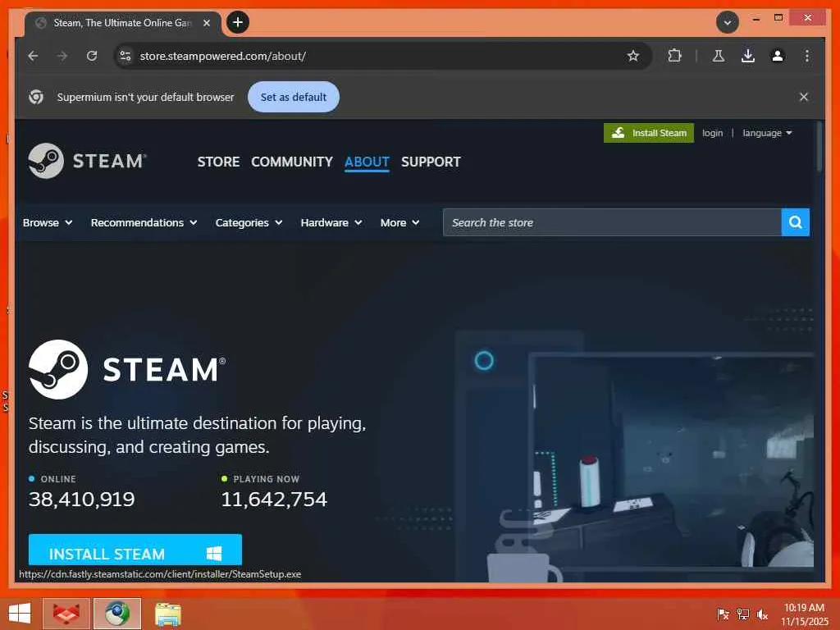Open the Windows Start button
The image size is (840, 630).
[x=20, y=614]
